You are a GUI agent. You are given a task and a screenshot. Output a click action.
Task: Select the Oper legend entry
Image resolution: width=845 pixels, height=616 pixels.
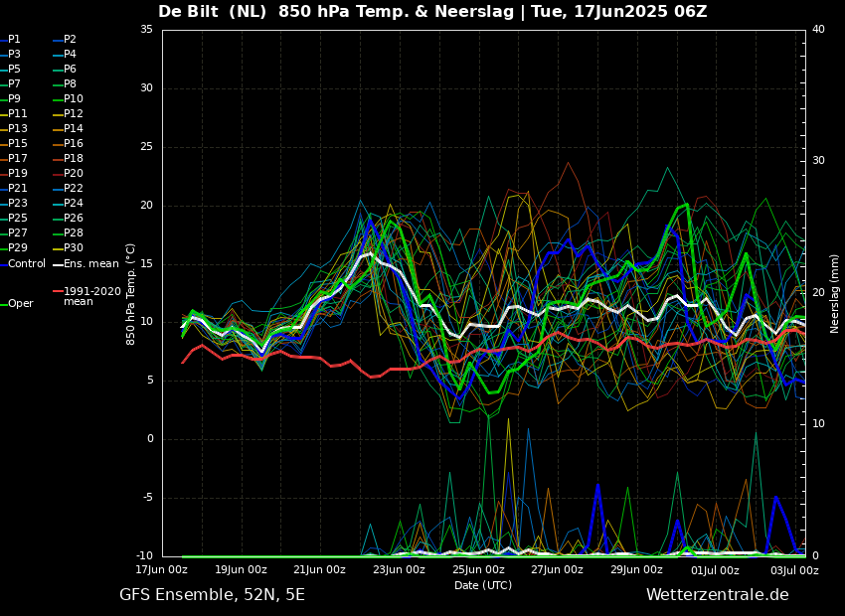(20, 304)
